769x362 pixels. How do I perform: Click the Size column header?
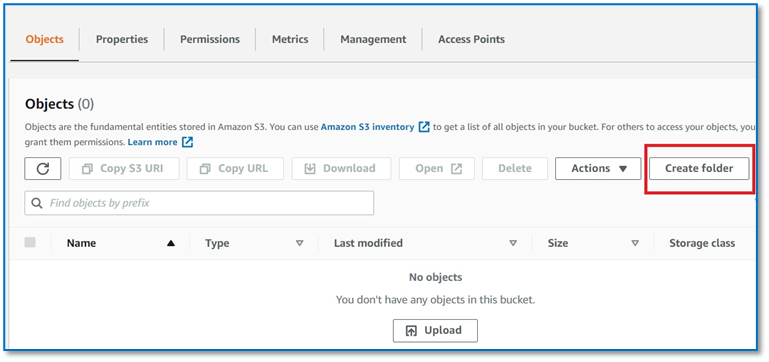coord(558,243)
